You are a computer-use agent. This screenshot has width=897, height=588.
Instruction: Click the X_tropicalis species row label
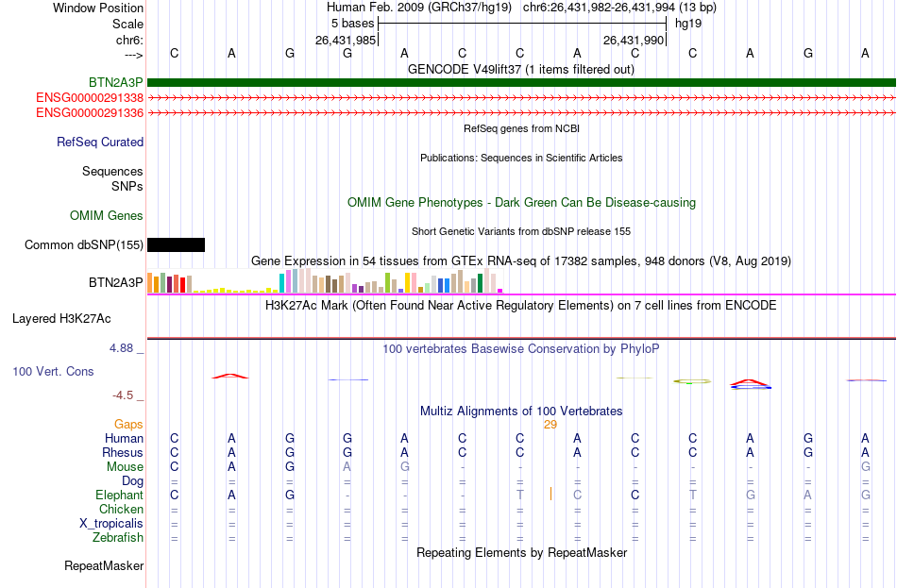(x=111, y=524)
